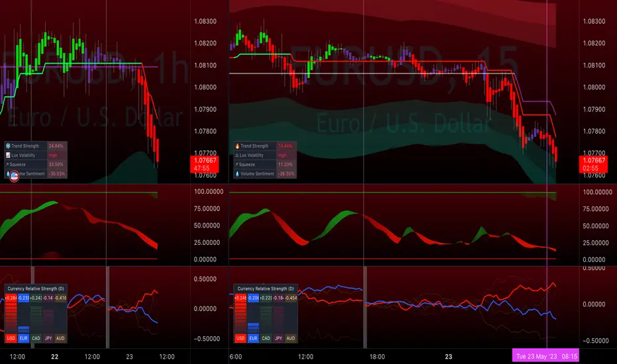The height and width of the screenshot is (364, 617).
Task: Click AUD value -0.416 in left strength panel
Action: pyautogui.click(x=60, y=298)
